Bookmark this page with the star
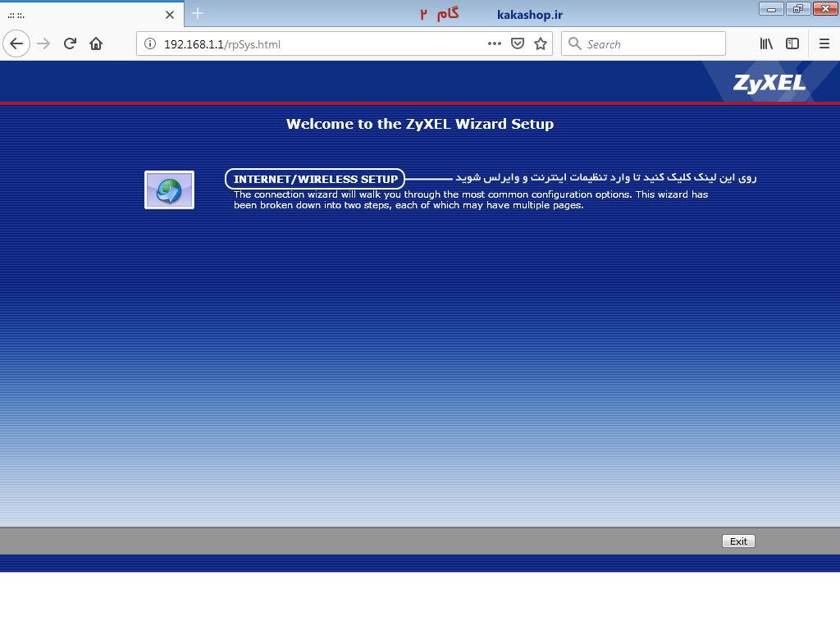Viewport: 840px width, 630px height. tap(541, 44)
